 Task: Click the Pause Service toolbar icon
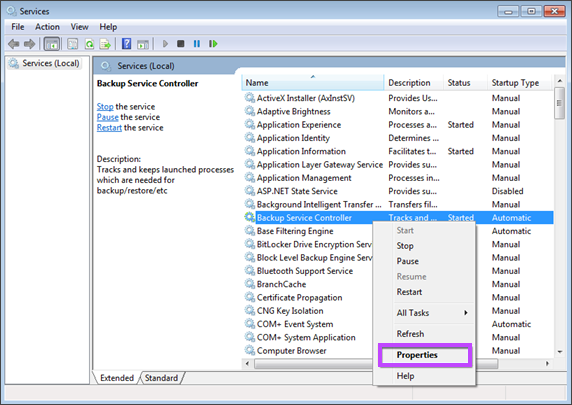click(197, 44)
